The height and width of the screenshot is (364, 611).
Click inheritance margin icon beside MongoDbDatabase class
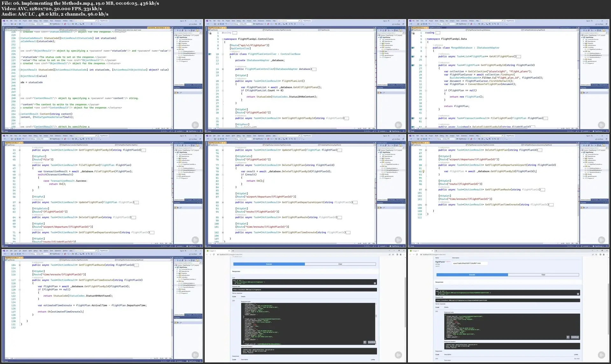pos(413,48)
